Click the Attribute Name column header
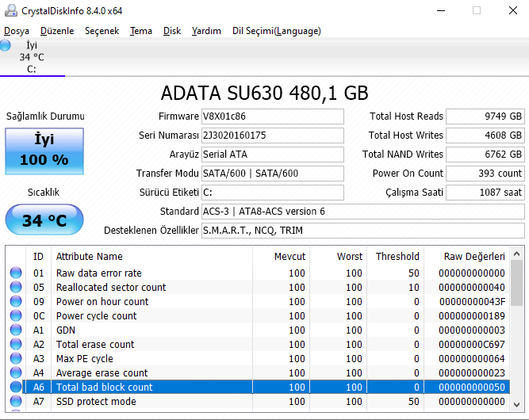Image resolution: width=529 pixels, height=420 pixels. (x=151, y=257)
